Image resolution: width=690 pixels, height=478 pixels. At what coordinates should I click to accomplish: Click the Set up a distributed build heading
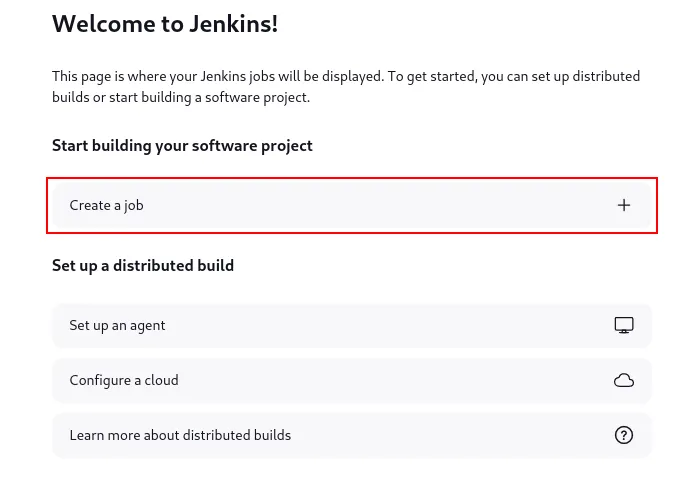coord(143,266)
